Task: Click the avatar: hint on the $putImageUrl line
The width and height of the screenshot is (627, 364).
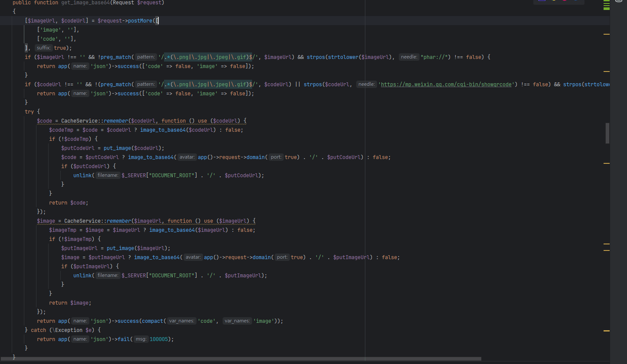Action: click(193, 257)
